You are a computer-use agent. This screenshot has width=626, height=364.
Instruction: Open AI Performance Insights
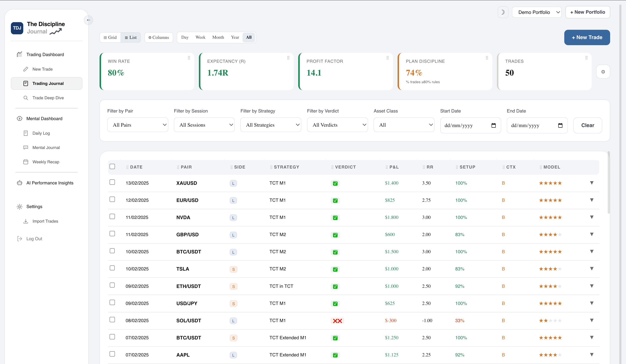point(50,183)
